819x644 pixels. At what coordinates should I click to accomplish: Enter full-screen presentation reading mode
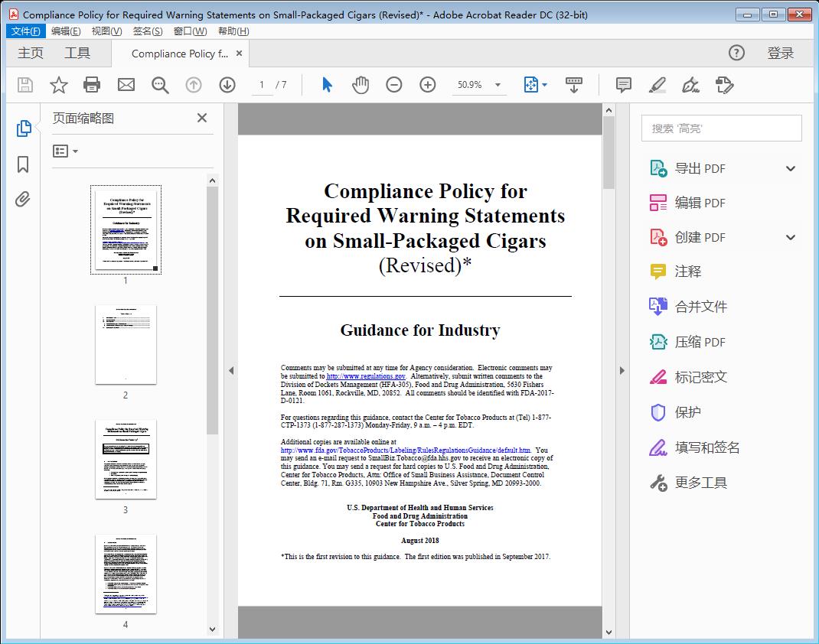[x=574, y=85]
